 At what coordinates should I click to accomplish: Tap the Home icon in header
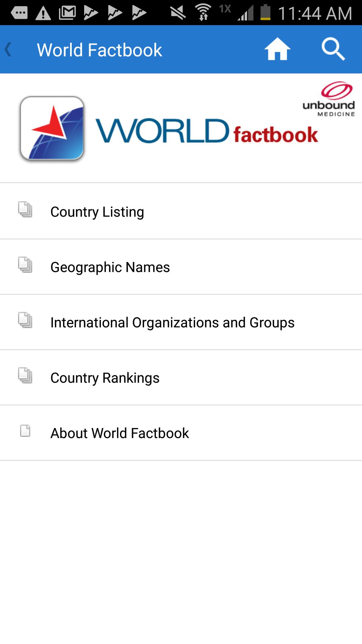[277, 49]
